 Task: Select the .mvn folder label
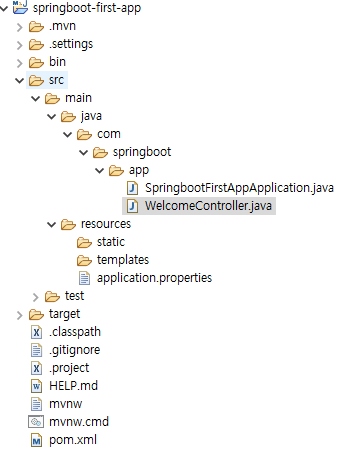tap(62, 26)
